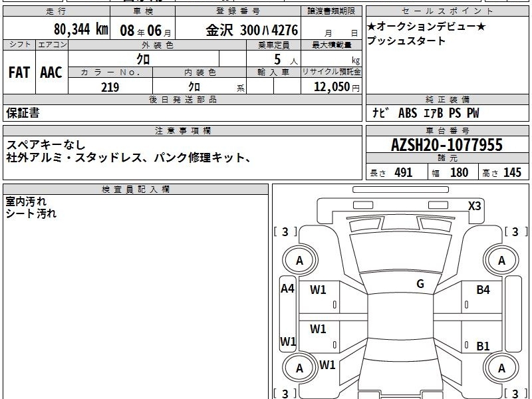Viewport: 532px width, 399px height.
Task: Click the 輸入車 header
Action: (273, 72)
